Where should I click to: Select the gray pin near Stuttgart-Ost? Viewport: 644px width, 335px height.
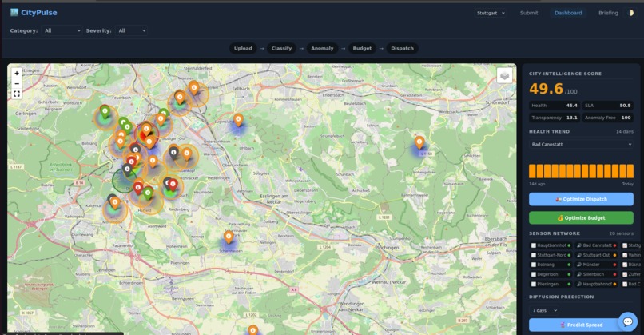coord(173,153)
